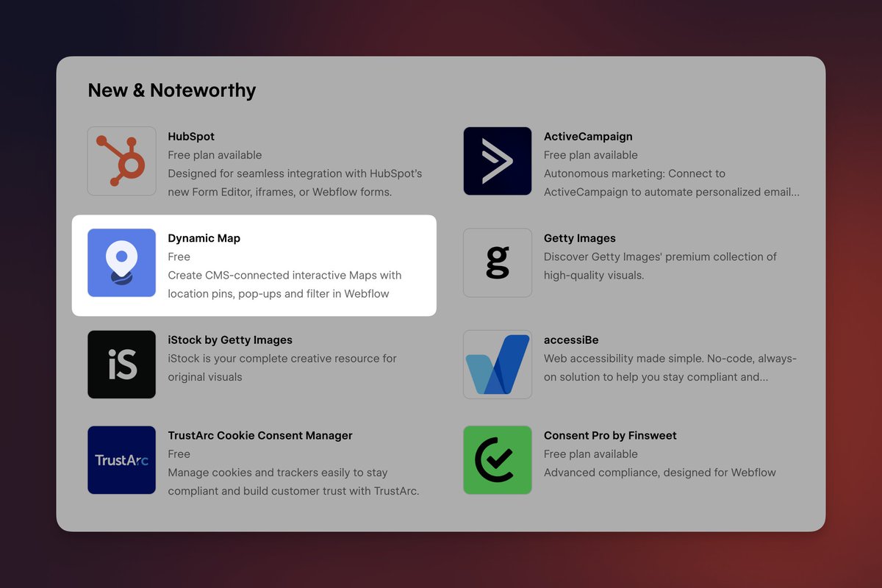Click the TrustArc logo icon
Screen dimensions: 882x588
(x=121, y=460)
